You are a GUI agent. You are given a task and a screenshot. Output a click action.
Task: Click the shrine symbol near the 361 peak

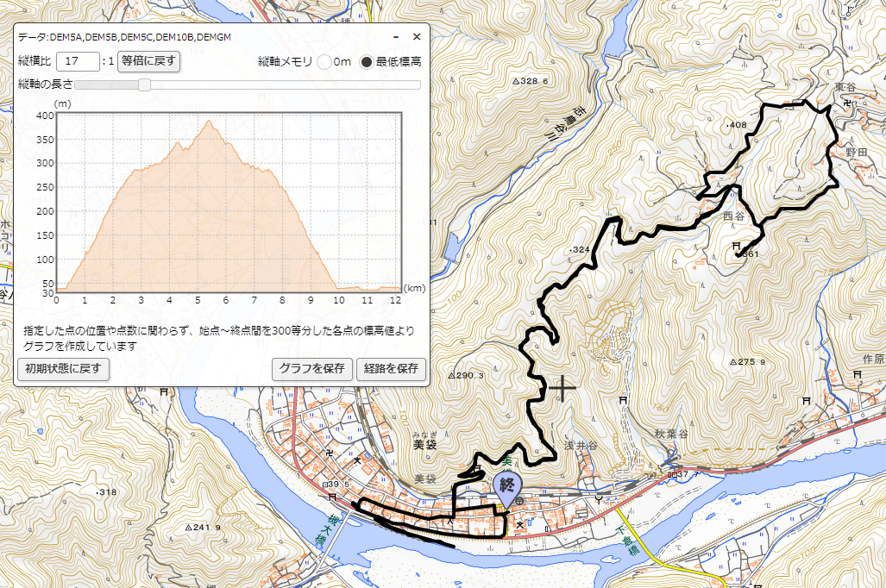(x=736, y=246)
